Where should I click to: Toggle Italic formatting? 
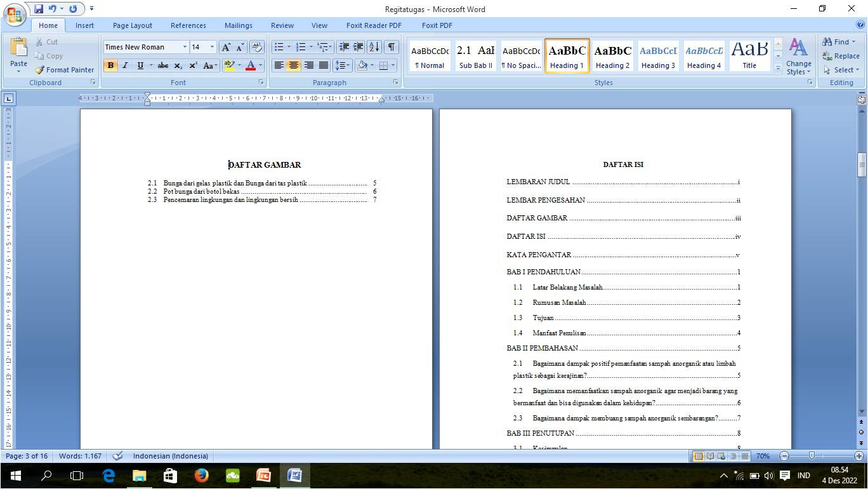(125, 65)
